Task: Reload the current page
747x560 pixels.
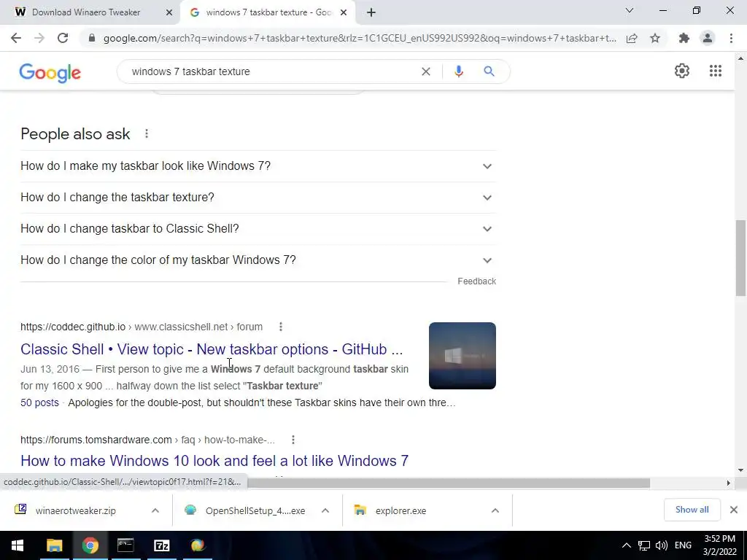Action: pos(63,38)
